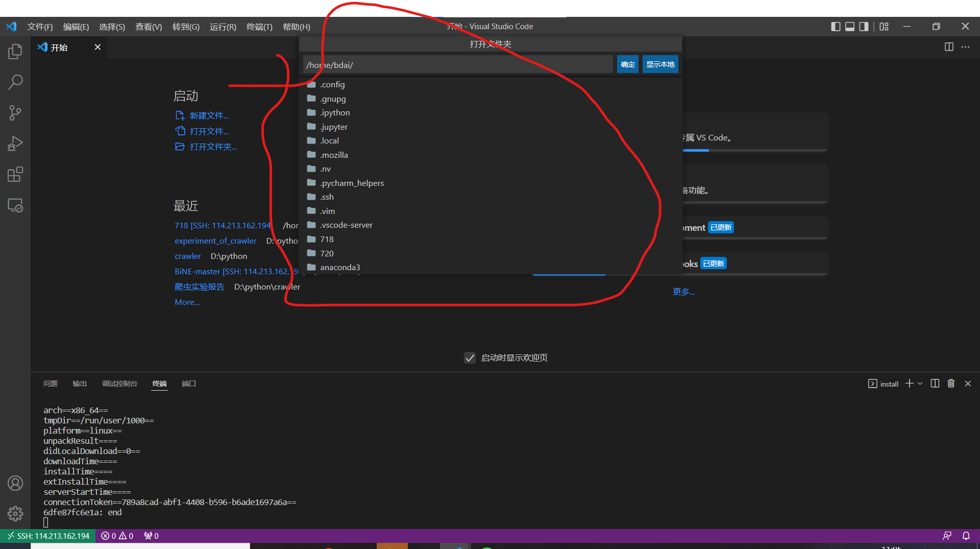
Task: Click 新建文件... link
Action: [x=202, y=115]
